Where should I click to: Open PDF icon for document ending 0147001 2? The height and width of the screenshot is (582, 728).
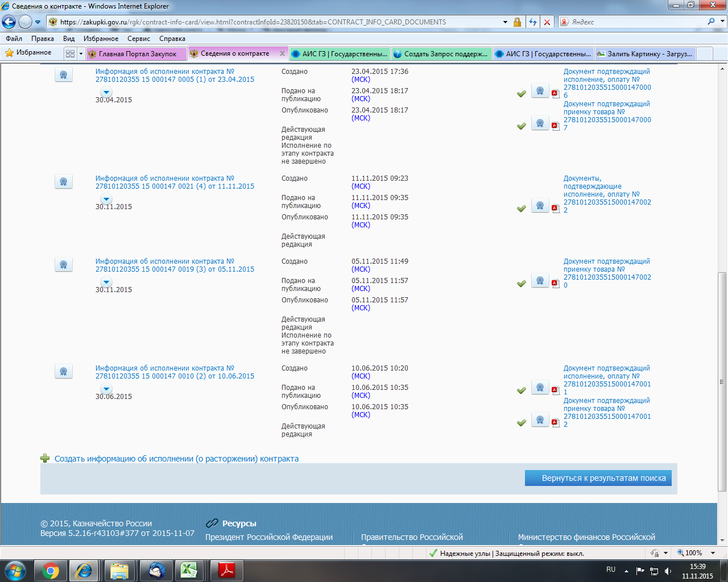(x=556, y=422)
